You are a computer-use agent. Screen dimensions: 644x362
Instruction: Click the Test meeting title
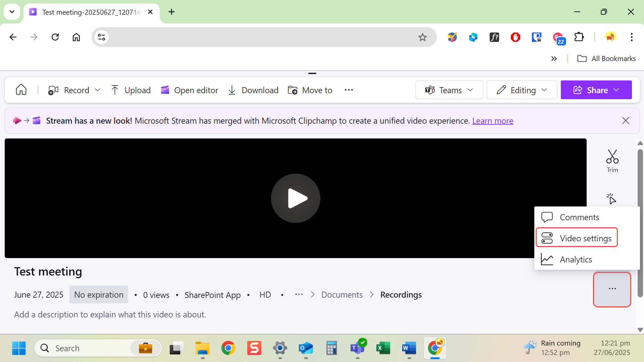48,271
